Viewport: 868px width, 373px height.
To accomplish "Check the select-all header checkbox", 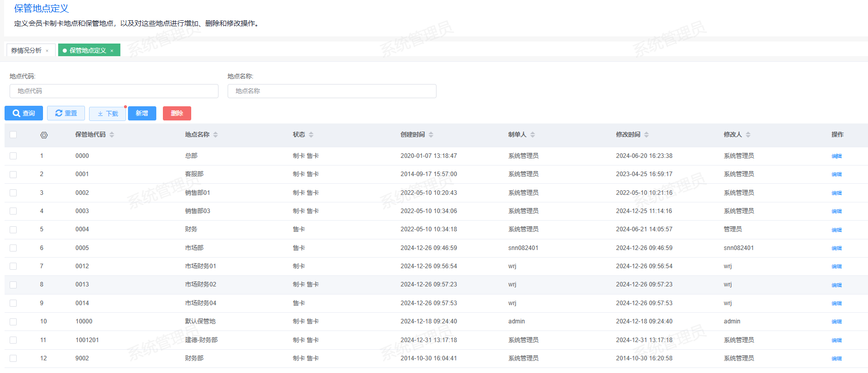I will pos(13,135).
